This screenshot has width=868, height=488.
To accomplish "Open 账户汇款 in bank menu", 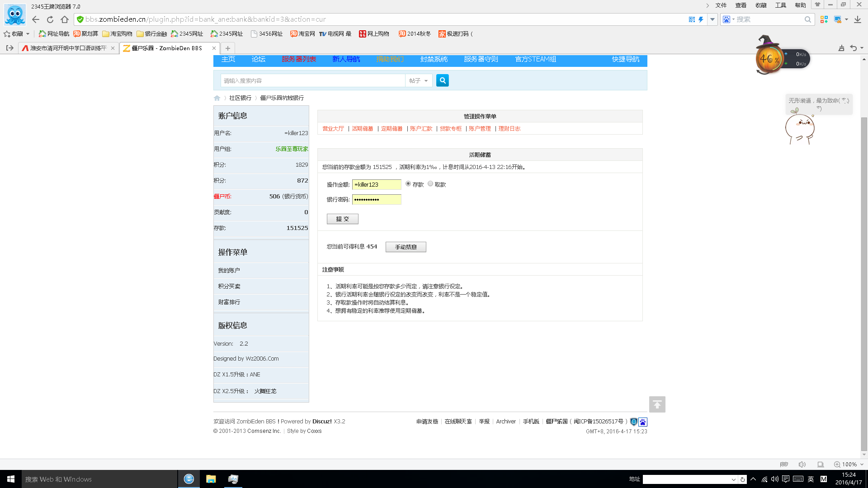I will click(421, 129).
